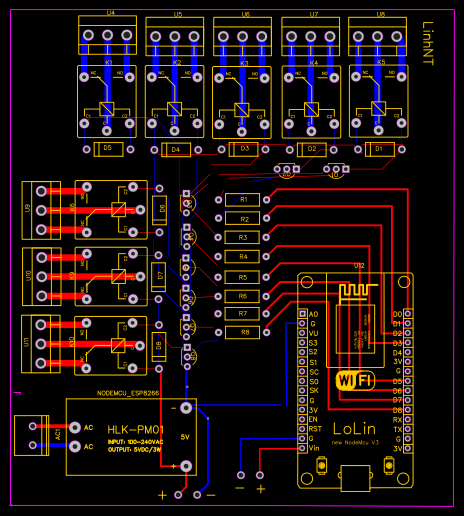The image size is (464, 516).
Task: Click the LinhNT board text
Action: click(428, 43)
